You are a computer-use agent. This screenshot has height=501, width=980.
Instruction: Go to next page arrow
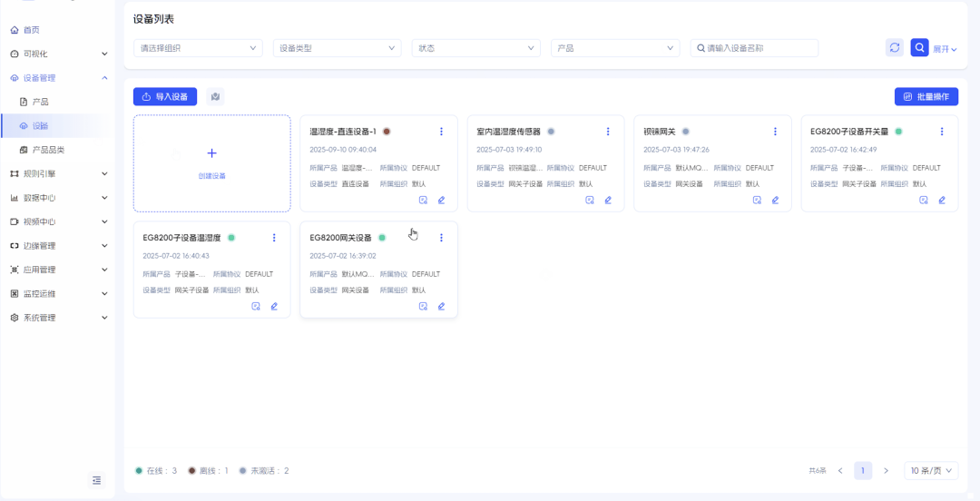[886, 470]
